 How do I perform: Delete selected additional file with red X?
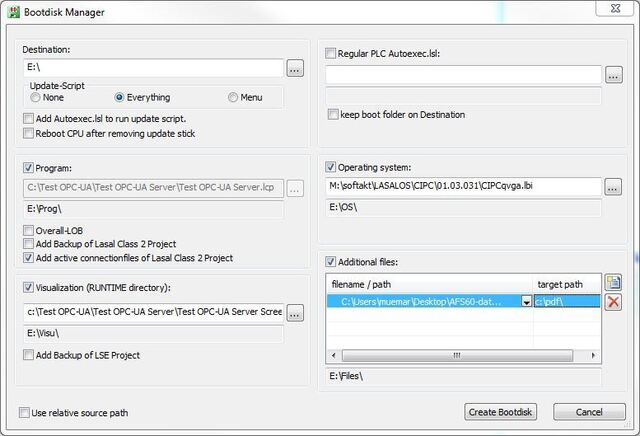point(613,302)
